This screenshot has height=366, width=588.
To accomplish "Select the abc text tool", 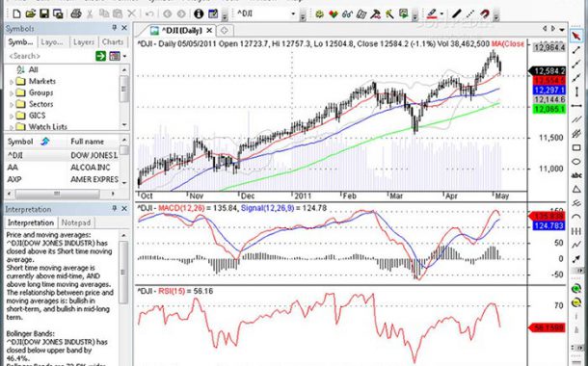I will pyautogui.click(x=576, y=175).
